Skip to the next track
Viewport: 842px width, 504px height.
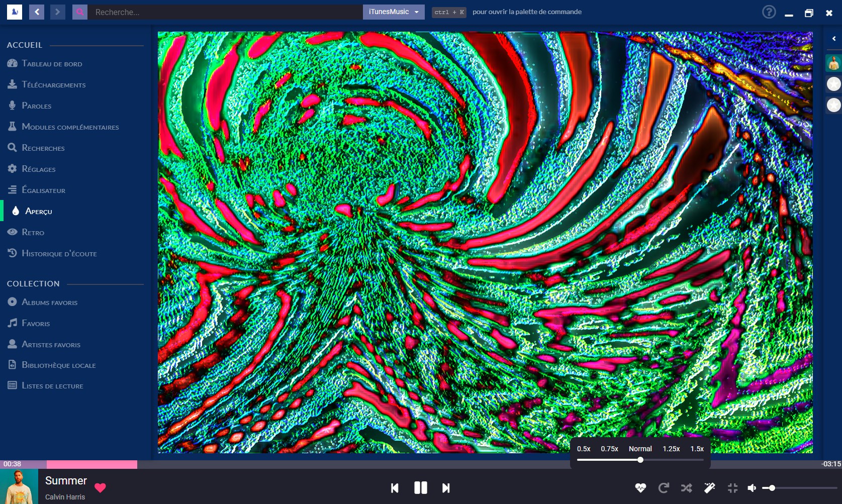(446, 488)
